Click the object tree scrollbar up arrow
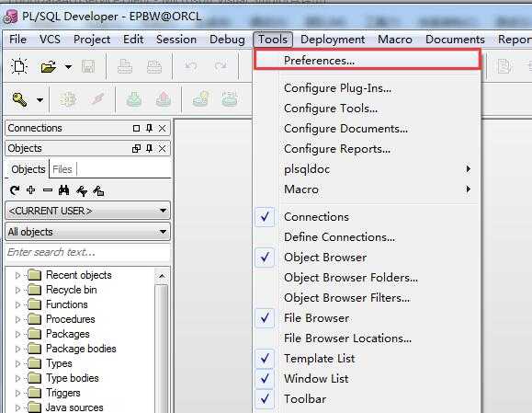This screenshot has width=532, height=413. [162, 276]
